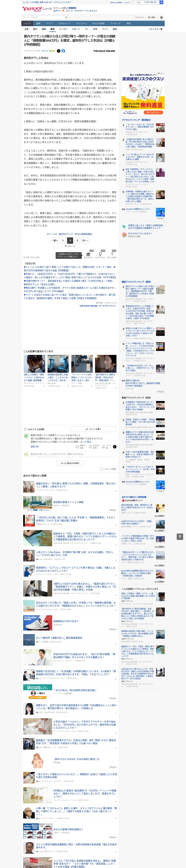Viewport: 186px width, 868px height.
Task: Open the トップ navigation tab
Action: point(27,24)
